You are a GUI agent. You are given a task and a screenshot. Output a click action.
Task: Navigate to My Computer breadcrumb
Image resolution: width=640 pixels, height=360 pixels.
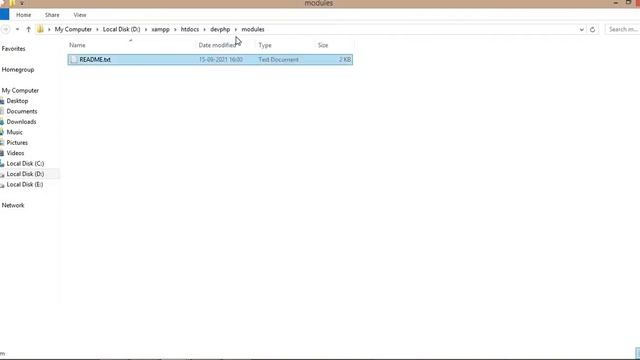click(73, 29)
